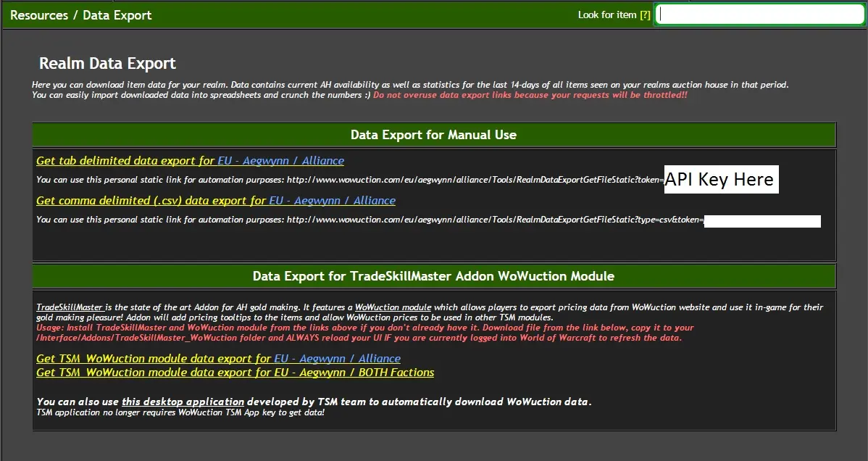Open the TradeSkillMaster addon link
The width and height of the screenshot is (868, 461).
click(x=70, y=307)
